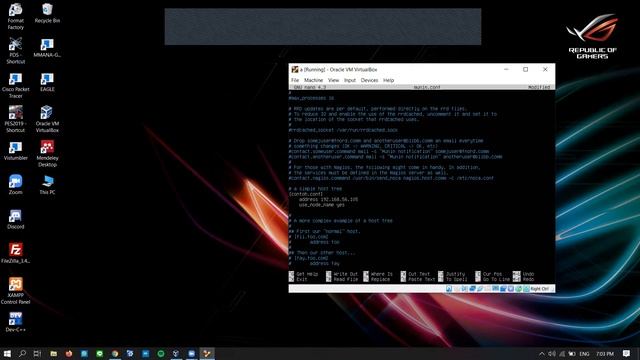
Task: Open Chrome from the taskbar
Action: [x=115, y=353]
